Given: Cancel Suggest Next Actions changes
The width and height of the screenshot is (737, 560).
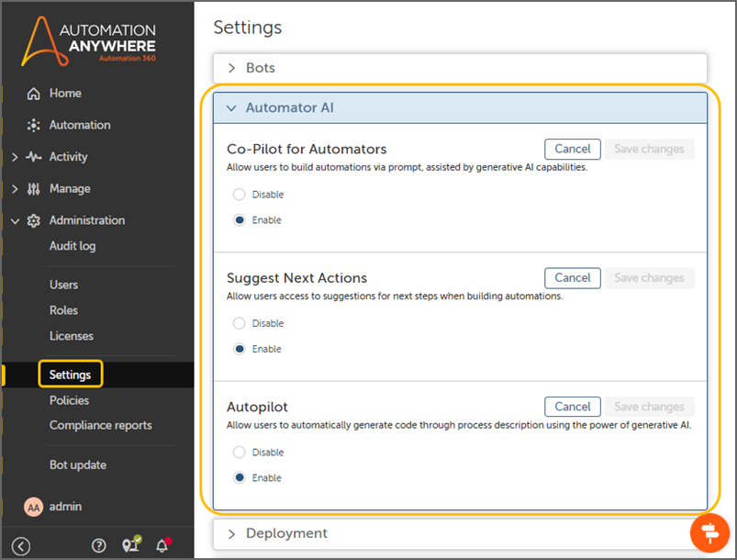Looking at the screenshot, I should click(x=573, y=278).
